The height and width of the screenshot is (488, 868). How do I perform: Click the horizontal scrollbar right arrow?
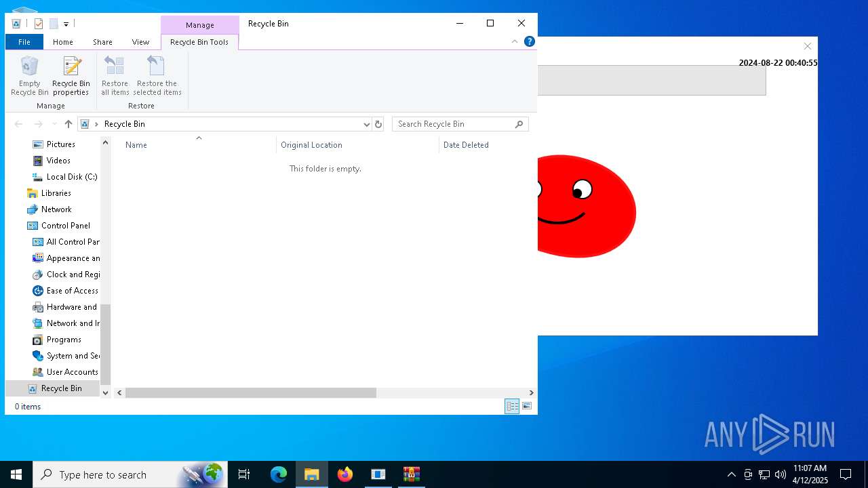(531, 393)
